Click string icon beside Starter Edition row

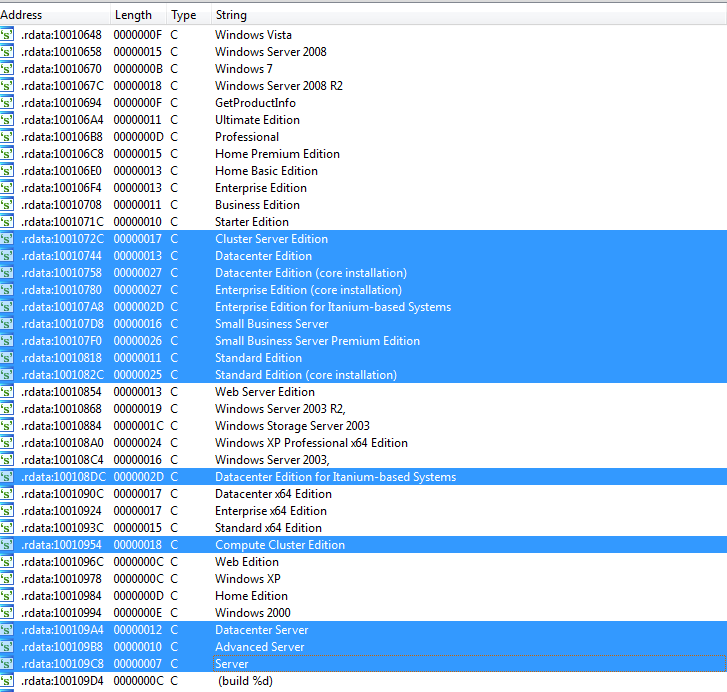[7, 222]
